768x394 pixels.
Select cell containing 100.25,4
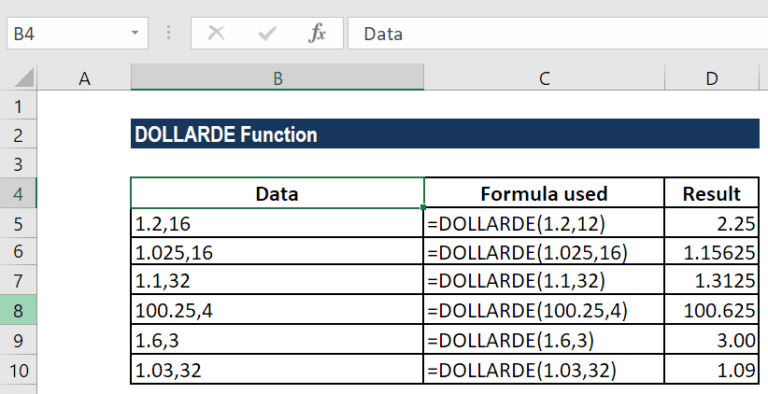pos(277,310)
